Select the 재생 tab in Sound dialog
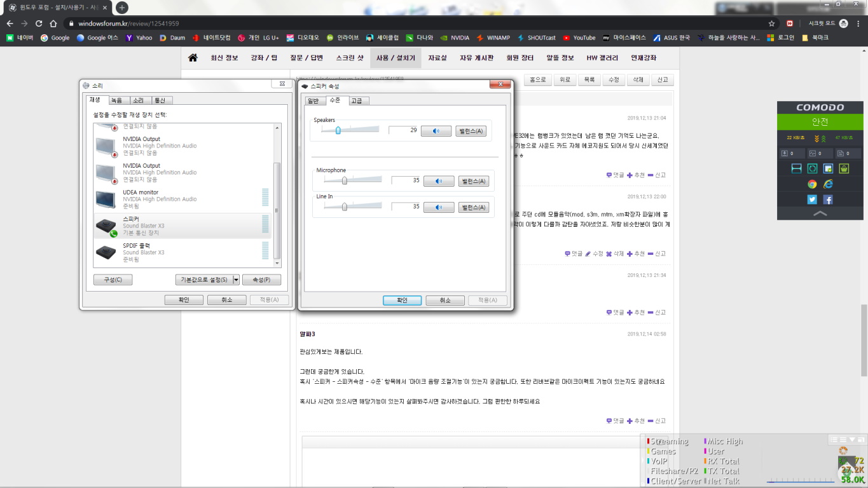The width and height of the screenshot is (868, 488). tap(95, 100)
